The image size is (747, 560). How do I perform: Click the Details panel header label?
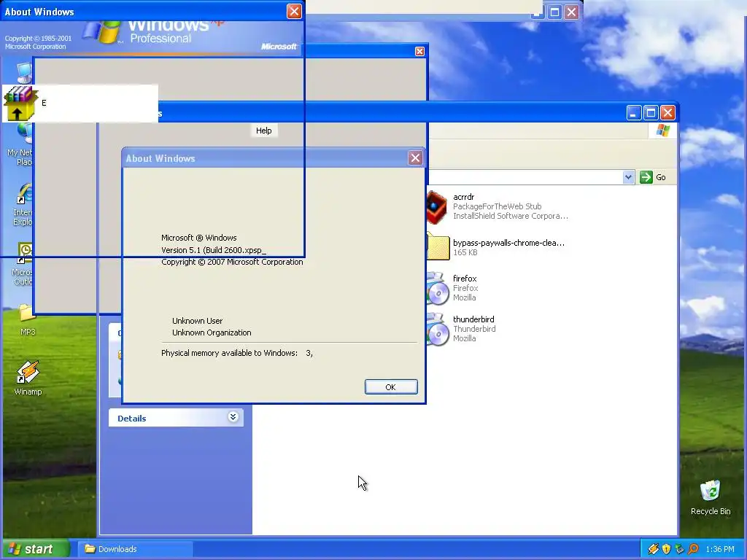[x=131, y=419]
